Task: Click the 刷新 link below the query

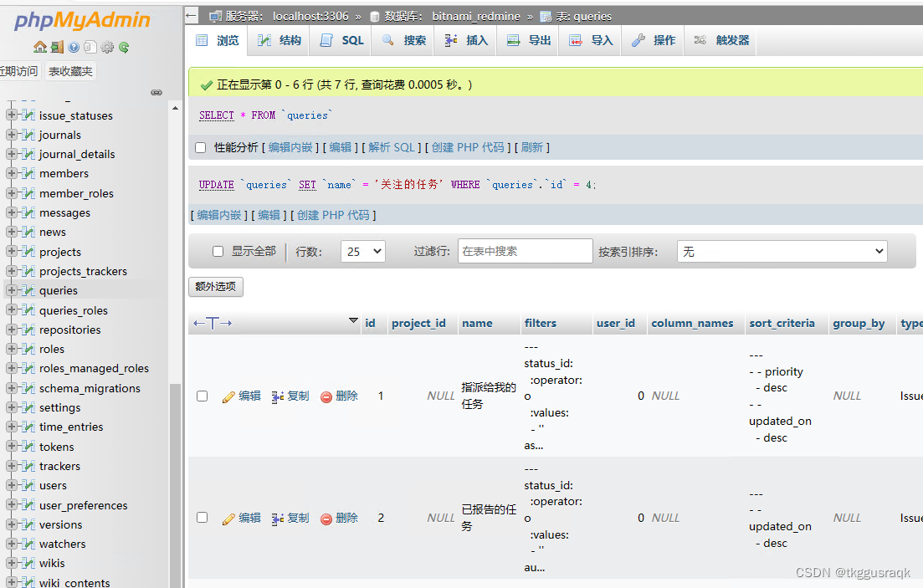Action: pyautogui.click(x=532, y=146)
